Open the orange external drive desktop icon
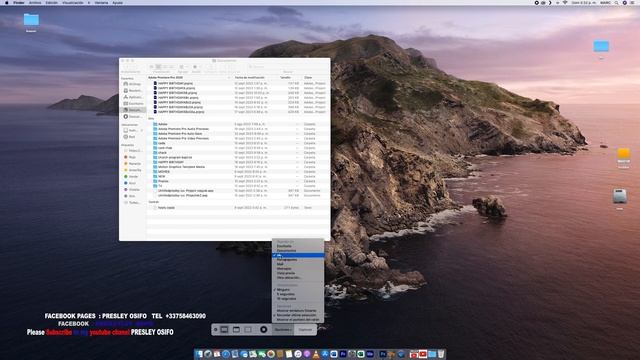 (x=623, y=154)
